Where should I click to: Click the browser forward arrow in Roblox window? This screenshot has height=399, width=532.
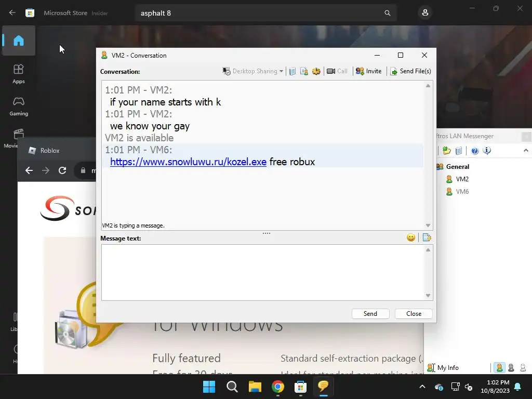pos(46,170)
